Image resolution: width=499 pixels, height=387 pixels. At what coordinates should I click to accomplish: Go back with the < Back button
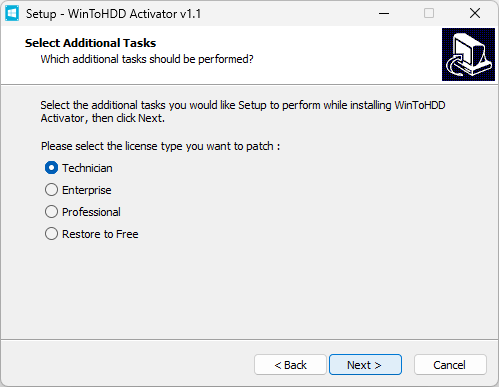point(290,365)
